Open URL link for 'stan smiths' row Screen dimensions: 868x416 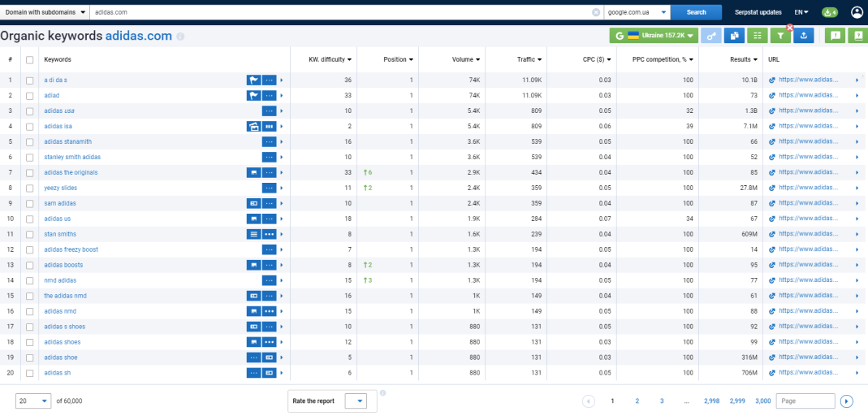coord(808,234)
